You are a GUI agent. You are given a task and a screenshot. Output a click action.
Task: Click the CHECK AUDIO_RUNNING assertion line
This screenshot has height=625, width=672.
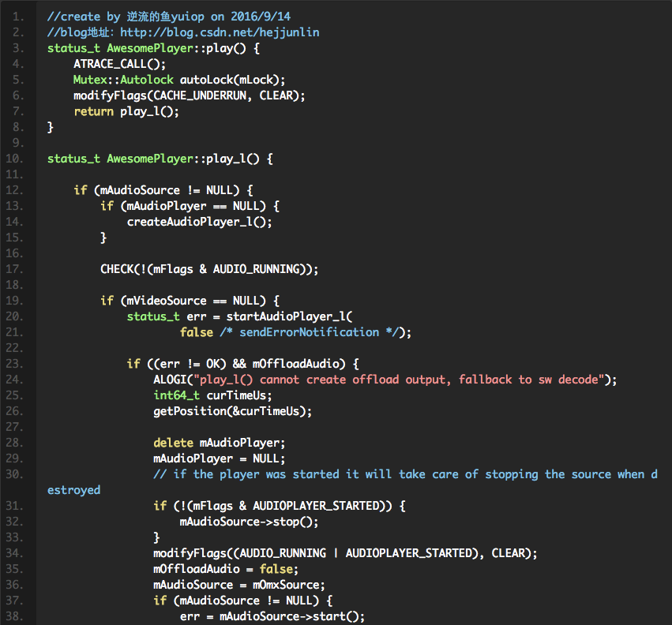(208, 269)
